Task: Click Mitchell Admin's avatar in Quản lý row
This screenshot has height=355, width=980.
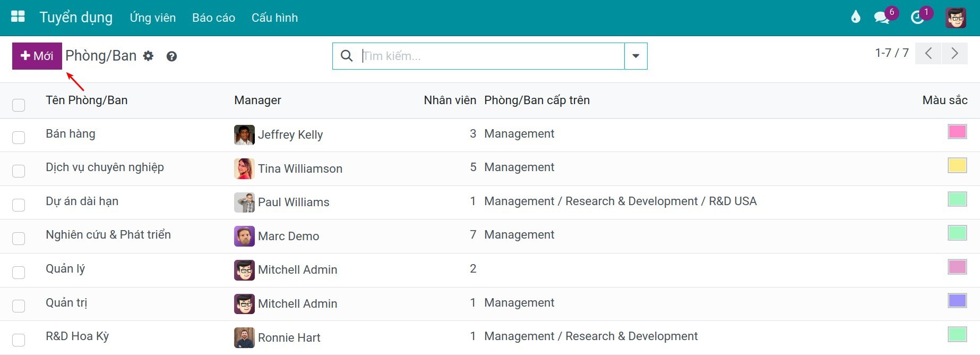Action: point(244,270)
